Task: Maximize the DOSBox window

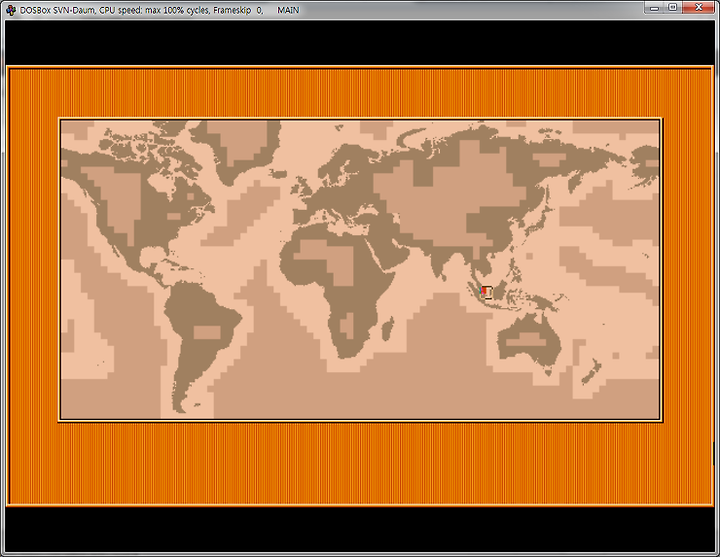Action: click(x=672, y=8)
